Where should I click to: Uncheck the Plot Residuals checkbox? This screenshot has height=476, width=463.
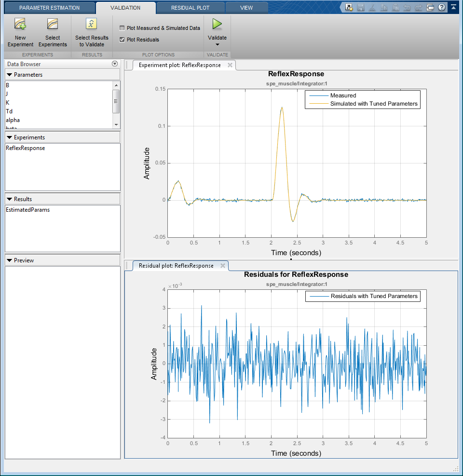click(x=122, y=40)
